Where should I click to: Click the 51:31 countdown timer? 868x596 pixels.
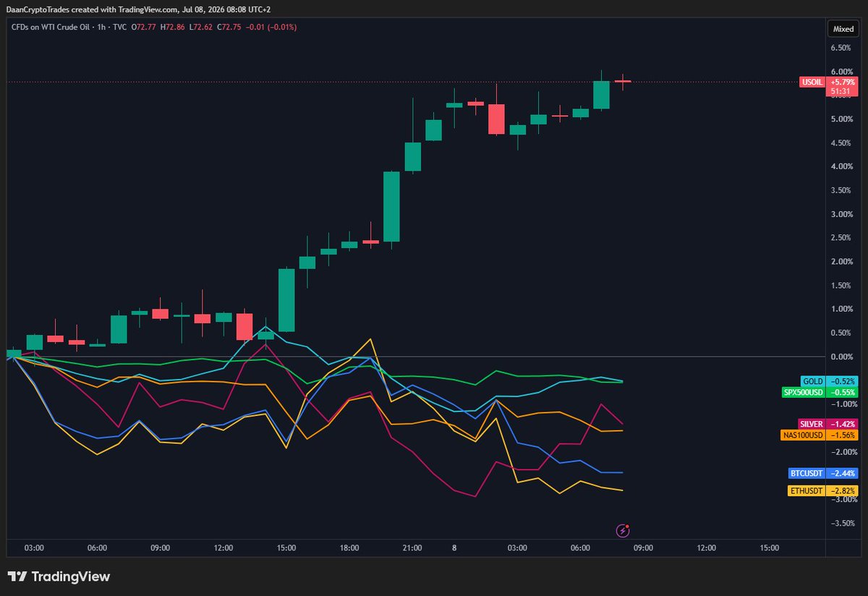[841, 92]
